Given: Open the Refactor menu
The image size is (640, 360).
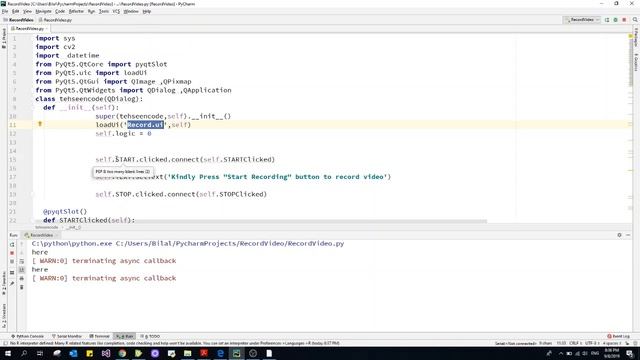Looking at the screenshot, I should 76,11.
